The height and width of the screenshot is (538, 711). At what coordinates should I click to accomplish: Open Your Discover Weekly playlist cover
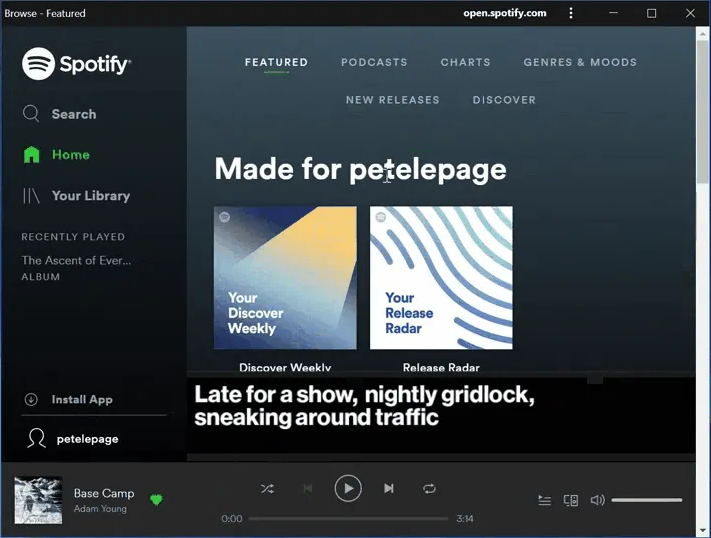[285, 278]
